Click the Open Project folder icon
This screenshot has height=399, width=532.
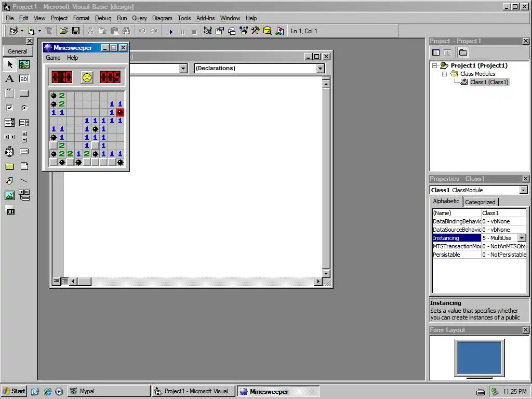pyautogui.click(x=63, y=31)
